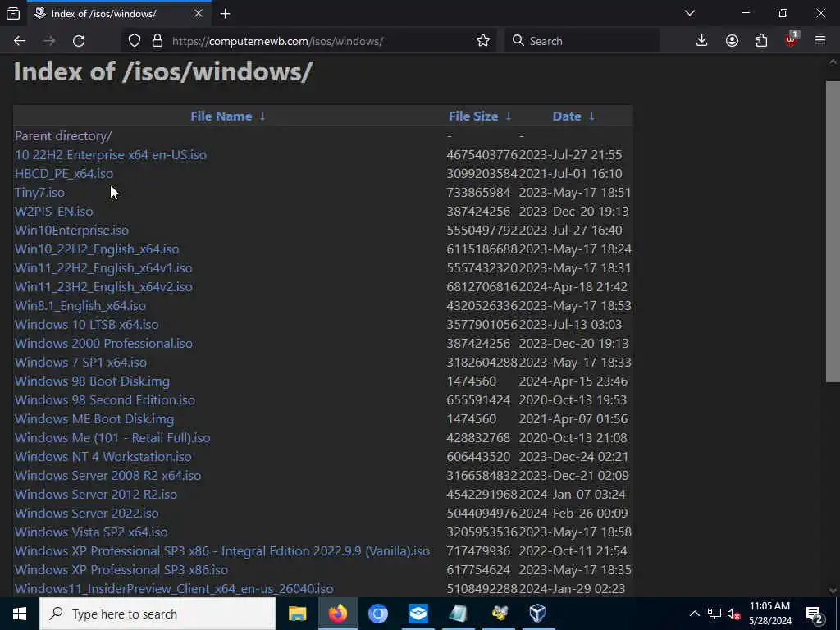Open Win11_23H2_English_x64v2.iso
Viewport: 840px width, 630px height.
point(103,286)
